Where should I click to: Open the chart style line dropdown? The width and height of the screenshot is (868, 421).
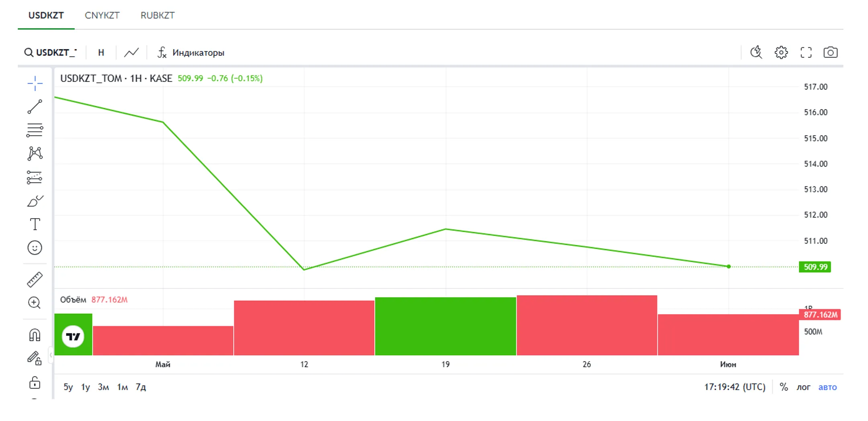(131, 53)
